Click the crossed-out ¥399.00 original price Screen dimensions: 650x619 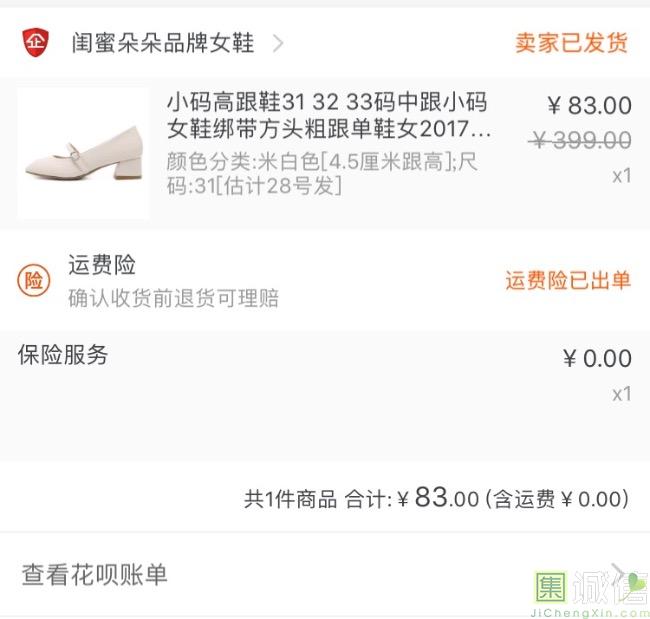tap(580, 141)
